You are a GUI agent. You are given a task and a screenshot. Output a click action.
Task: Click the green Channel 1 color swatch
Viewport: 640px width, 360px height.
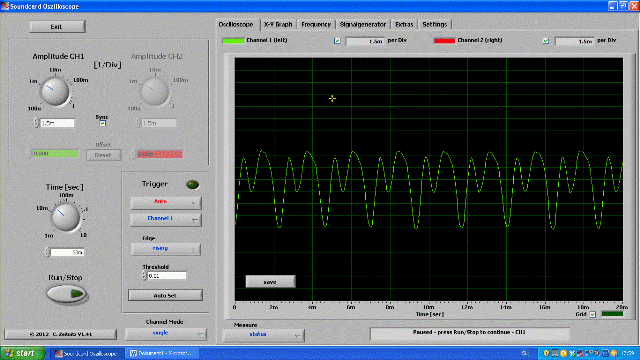point(233,40)
